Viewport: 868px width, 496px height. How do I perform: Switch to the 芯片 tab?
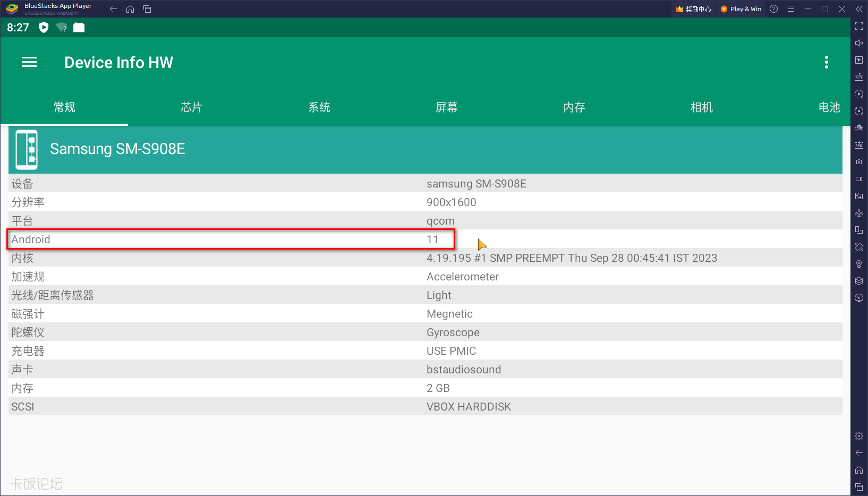point(192,107)
